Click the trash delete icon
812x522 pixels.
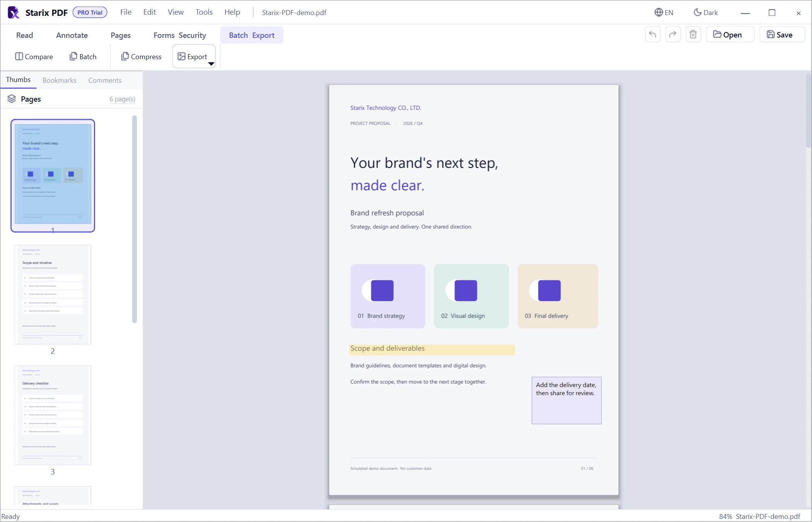[693, 35]
